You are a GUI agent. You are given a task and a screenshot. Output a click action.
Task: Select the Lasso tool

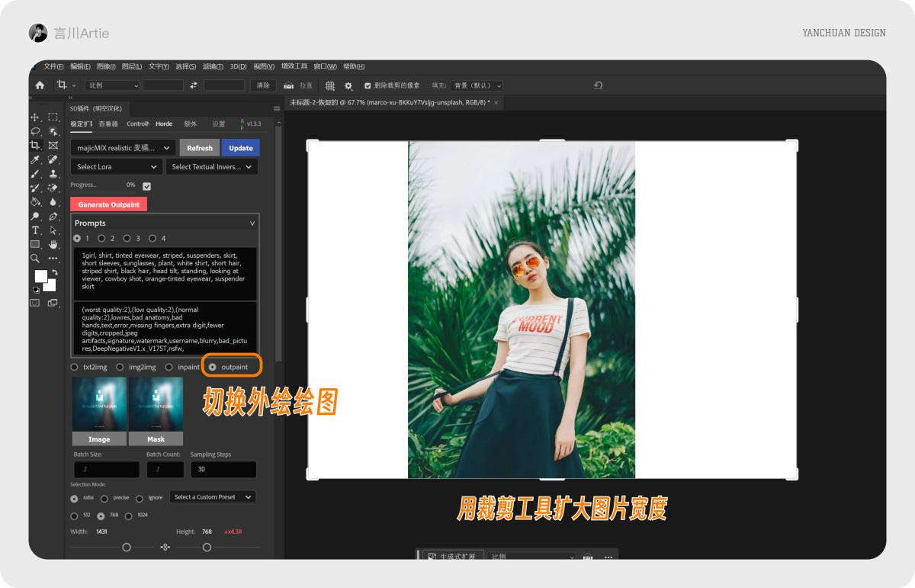click(x=35, y=131)
